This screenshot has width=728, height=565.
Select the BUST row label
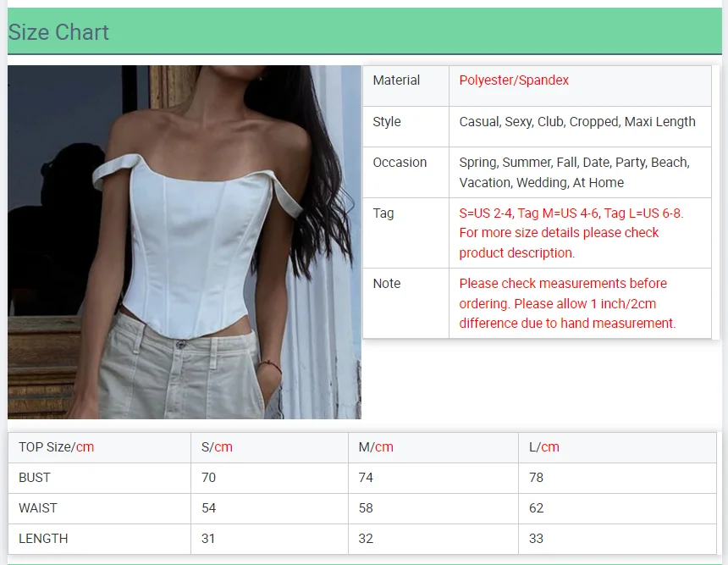35,478
